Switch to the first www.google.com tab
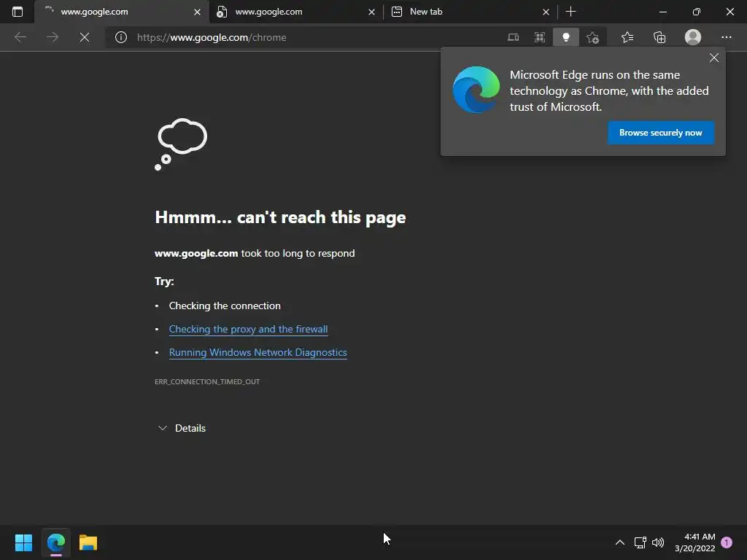Screen dimensions: 747x560 point(122,12)
